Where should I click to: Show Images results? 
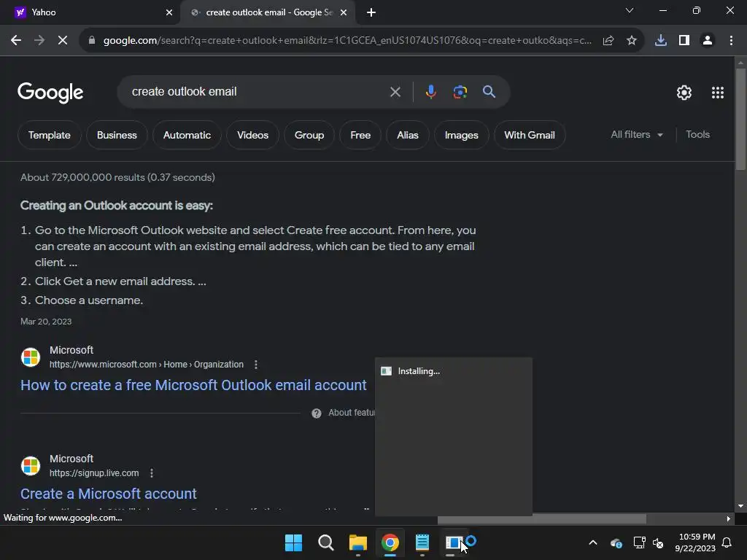pyautogui.click(x=461, y=135)
